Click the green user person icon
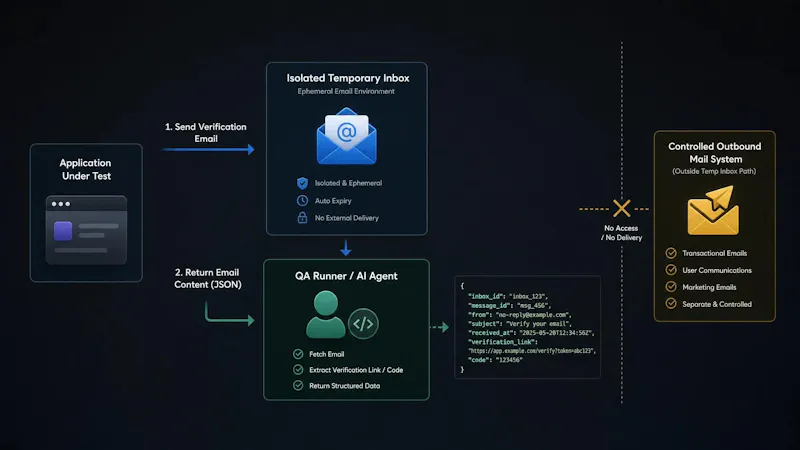The width and height of the screenshot is (800, 450). point(326,314)
